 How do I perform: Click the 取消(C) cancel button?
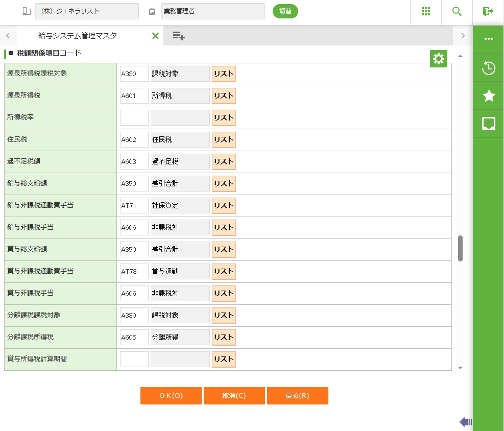234,396
